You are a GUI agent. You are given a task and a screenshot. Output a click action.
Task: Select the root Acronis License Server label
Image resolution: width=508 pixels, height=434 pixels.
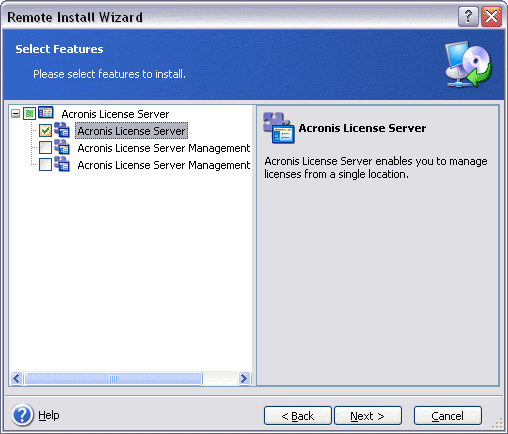click(x=115, y=114)
